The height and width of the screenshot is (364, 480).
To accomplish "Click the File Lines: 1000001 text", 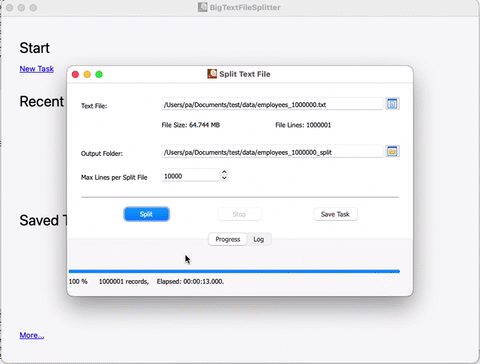I will point(303,125).
